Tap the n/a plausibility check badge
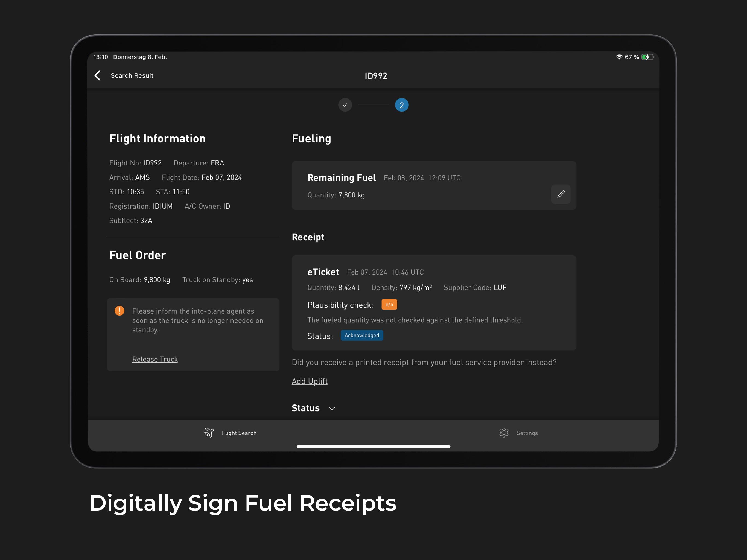The image size is (747, 560). click(389, 304)
